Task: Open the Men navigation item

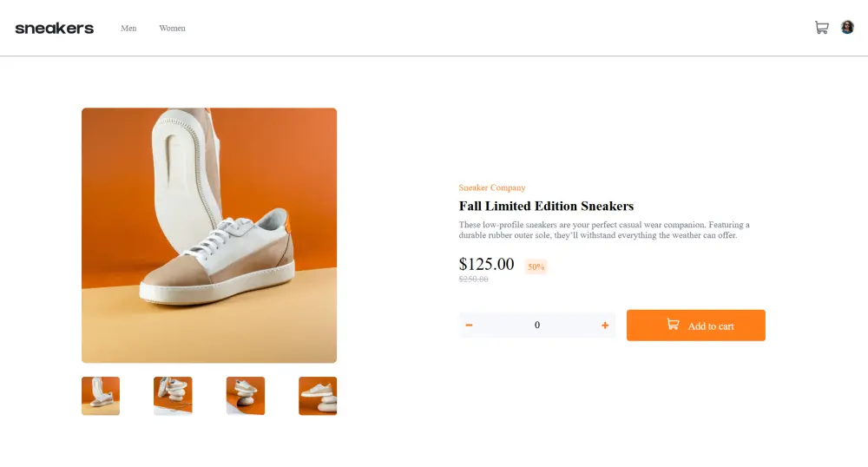Action: point(128,29)
